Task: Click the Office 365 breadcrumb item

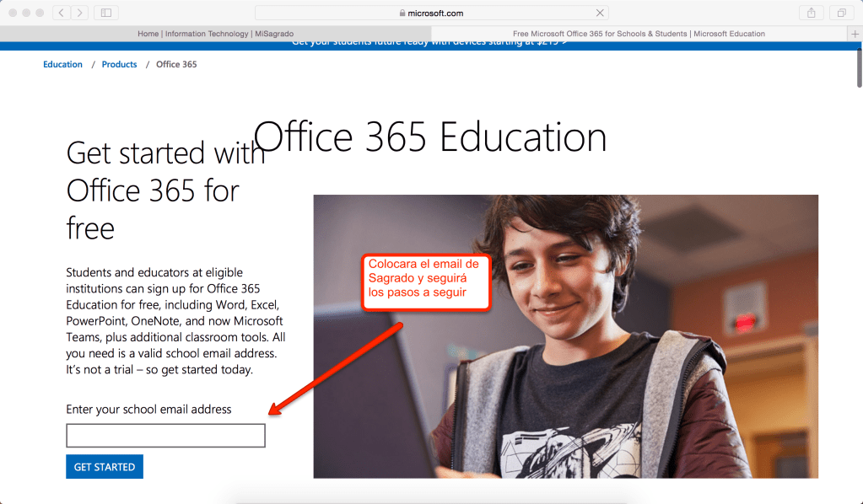Action: [x=176, y=64]
